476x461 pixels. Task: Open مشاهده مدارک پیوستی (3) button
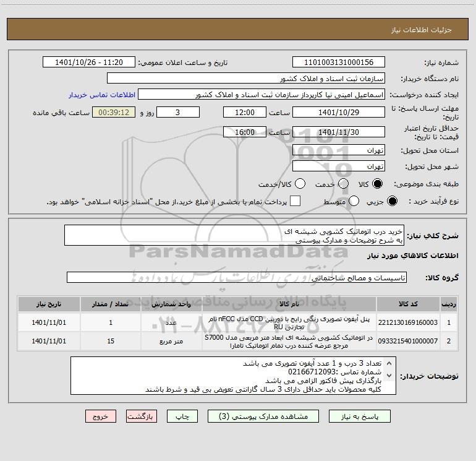263,416
